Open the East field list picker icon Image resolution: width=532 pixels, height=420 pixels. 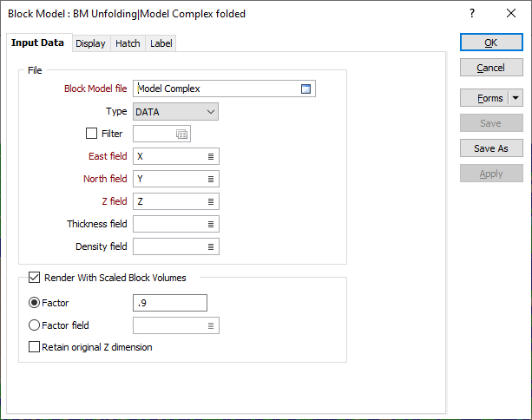211,156
